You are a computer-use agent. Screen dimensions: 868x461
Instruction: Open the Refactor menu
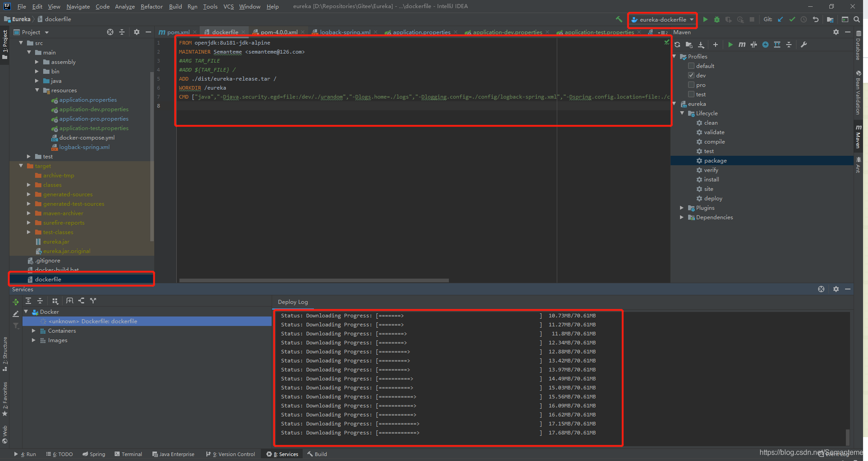(x=152, y=6)
